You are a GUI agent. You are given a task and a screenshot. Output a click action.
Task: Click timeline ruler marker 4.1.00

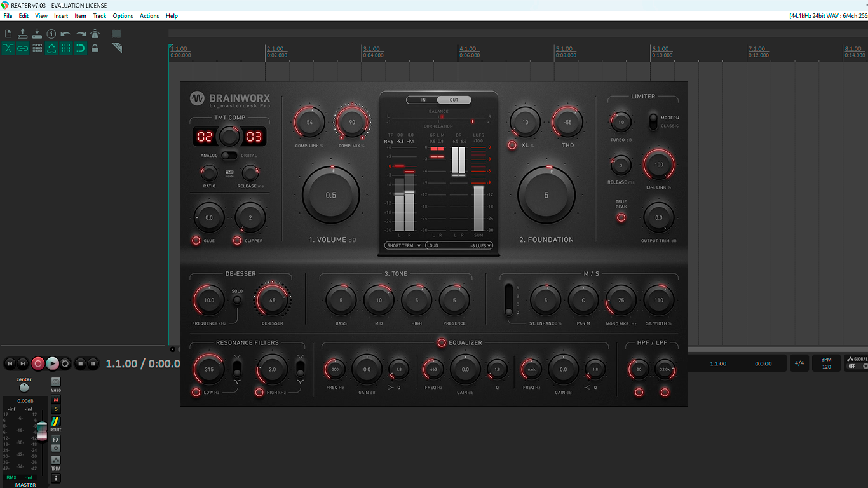468,48
